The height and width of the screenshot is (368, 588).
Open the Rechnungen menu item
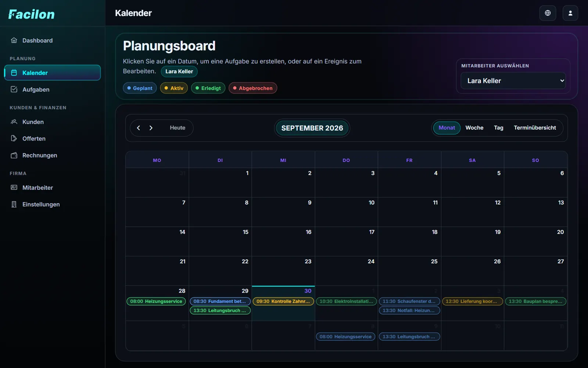[x=53, y=155]
